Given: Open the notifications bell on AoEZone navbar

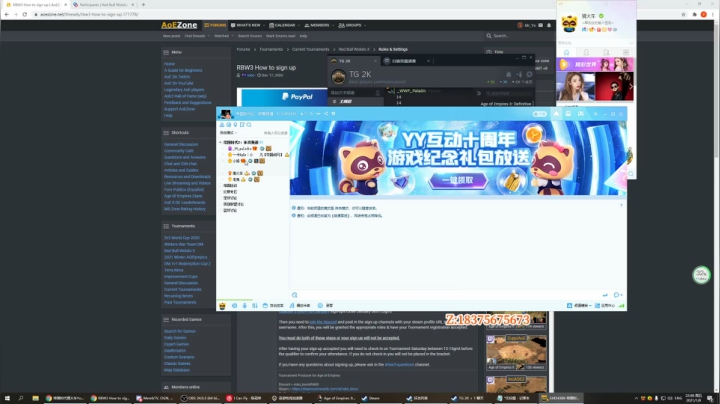Looking at the screenshot, I should 549,25.
